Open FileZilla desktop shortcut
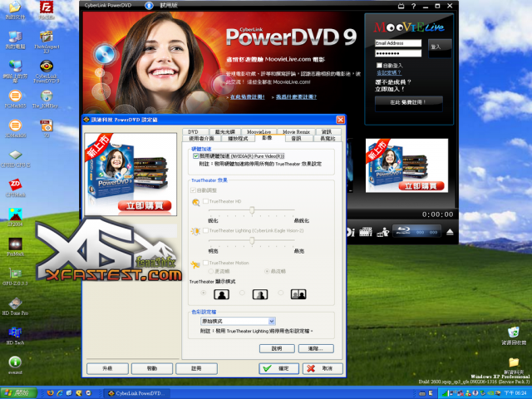 coord(47,10)
